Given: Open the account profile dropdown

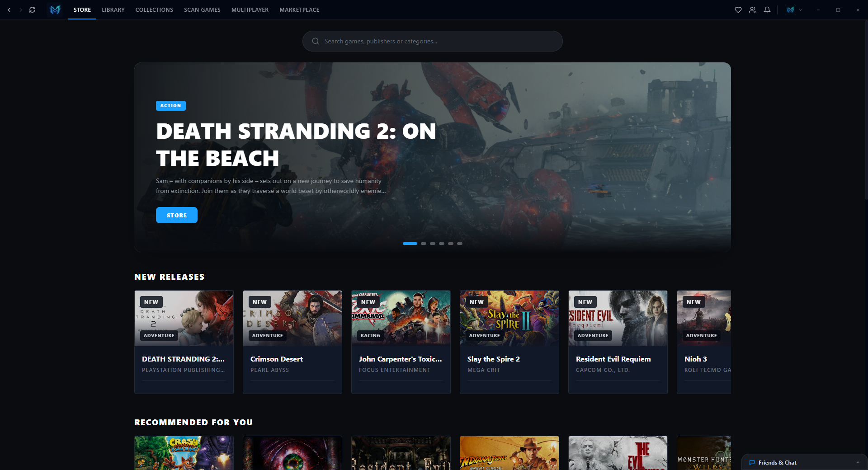Looking at the screenshot, I should [x=794, y=9].
